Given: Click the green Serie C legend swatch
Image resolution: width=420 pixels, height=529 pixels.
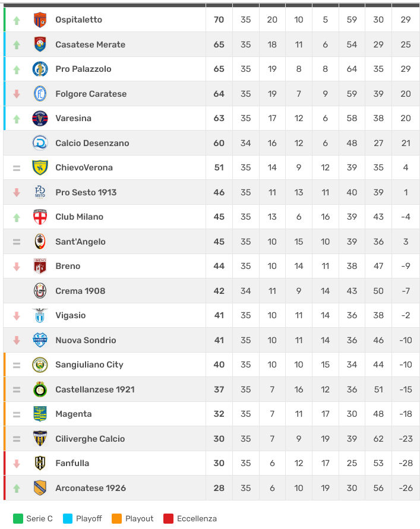Looking at the screenshot, I should (18, 519).
